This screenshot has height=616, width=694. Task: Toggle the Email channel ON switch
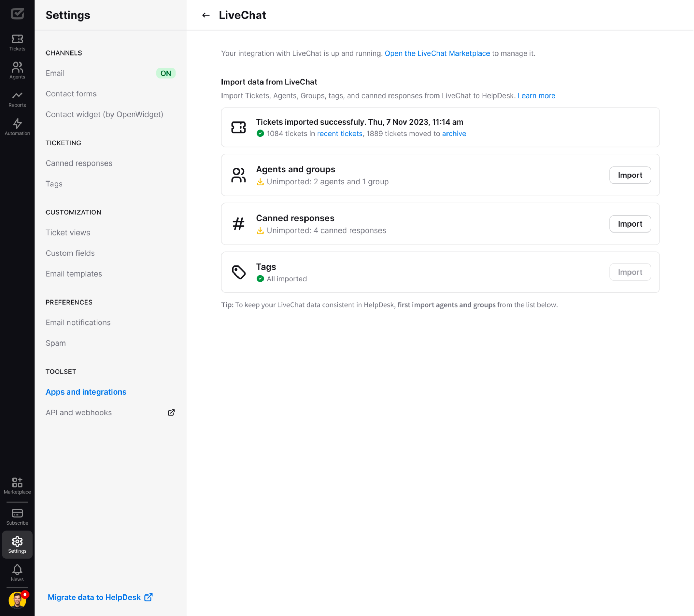(166, 73)
